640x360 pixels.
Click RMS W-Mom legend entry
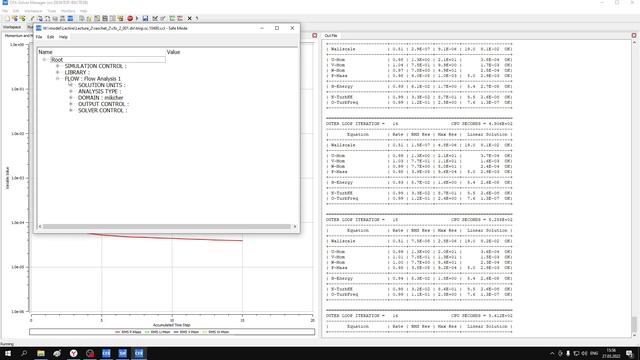pyautogui.click(x=216, y=332)
